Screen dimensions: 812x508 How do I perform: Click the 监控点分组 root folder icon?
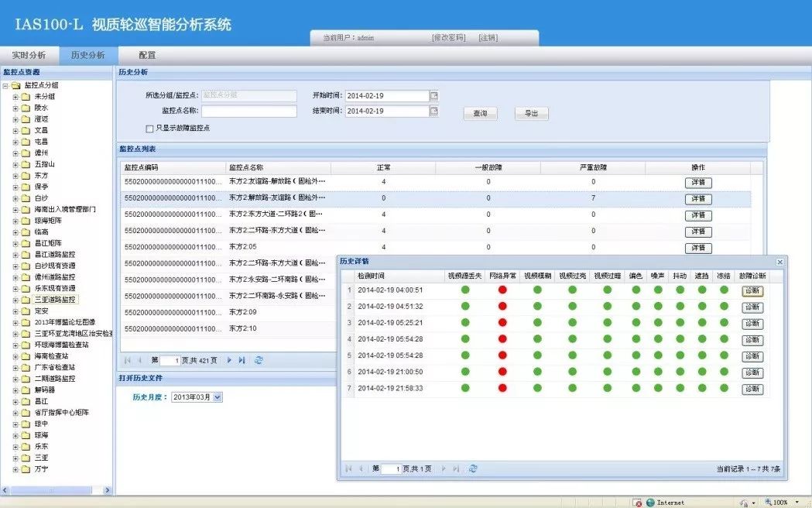[x=16, y=85]
